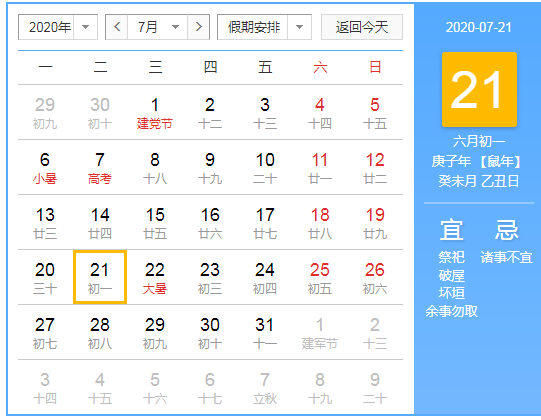Select greyed August 7 立秋 date
This screenshot has height=420, width=541.
[x=265, y=387]
